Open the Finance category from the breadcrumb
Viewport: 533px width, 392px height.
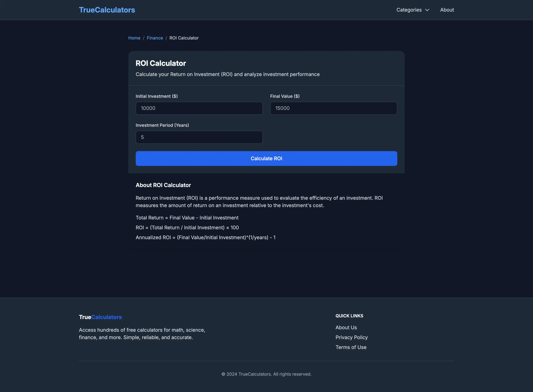click(155, 38)
